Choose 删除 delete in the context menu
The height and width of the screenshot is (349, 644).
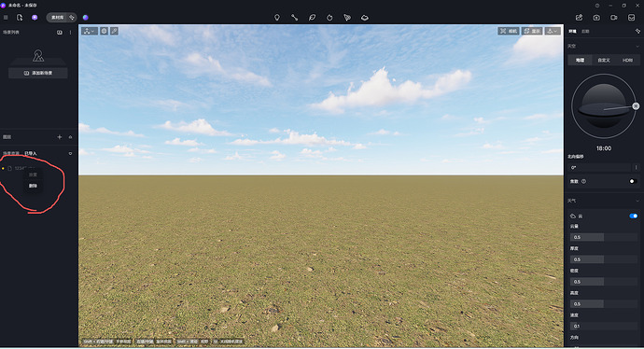coord(33,186)
